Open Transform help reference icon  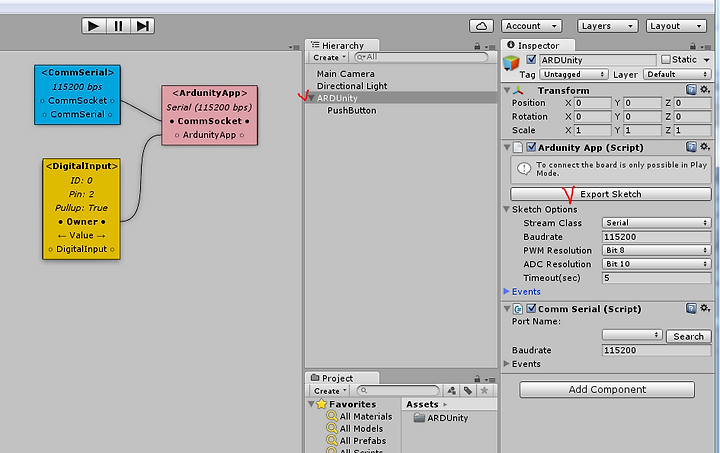(691, 89)
